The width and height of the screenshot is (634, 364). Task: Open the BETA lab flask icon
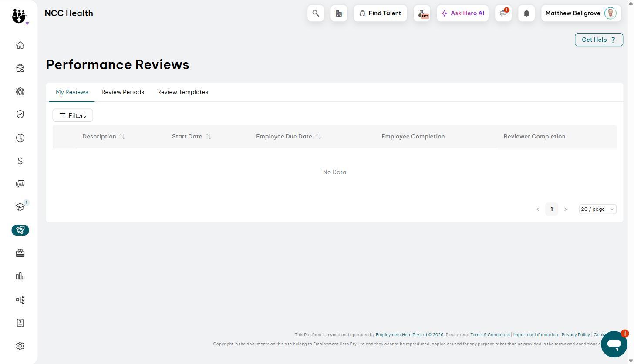(422, 13)
